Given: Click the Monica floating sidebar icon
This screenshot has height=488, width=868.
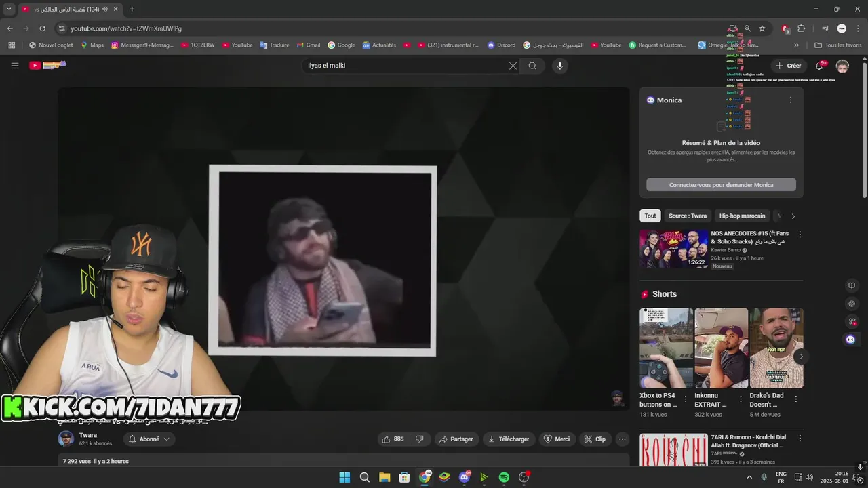Looking at the screenshot, I should pos(850,340).
